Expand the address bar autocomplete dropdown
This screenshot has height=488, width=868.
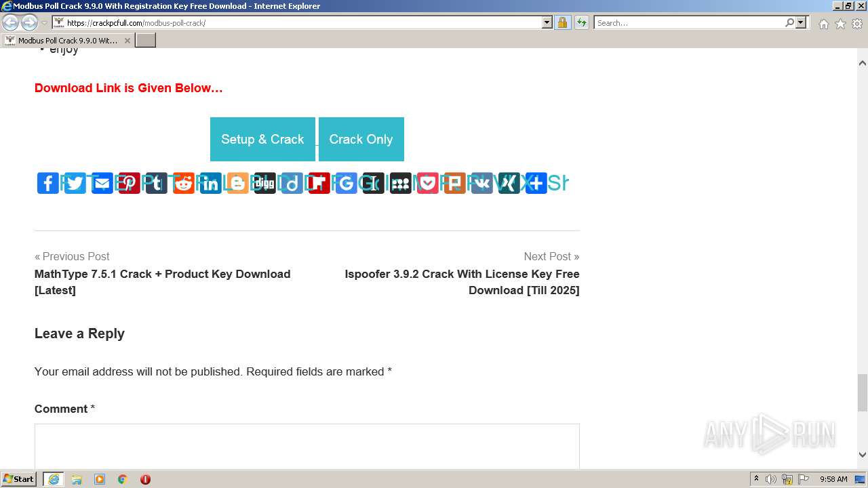pos(547,23)
